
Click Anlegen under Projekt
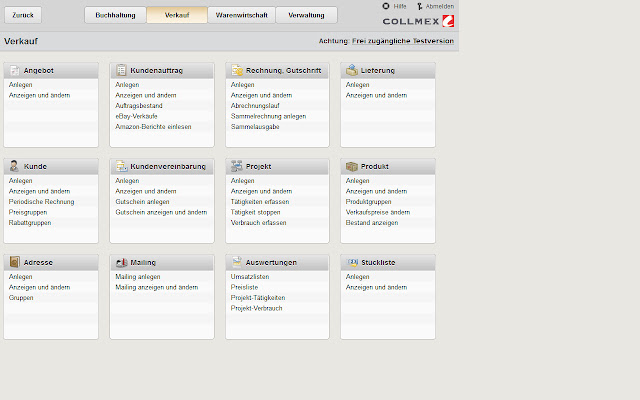[x=242, y=180]
